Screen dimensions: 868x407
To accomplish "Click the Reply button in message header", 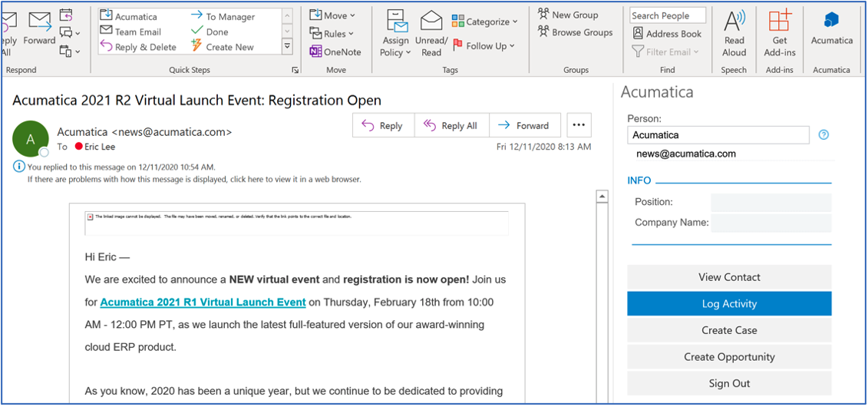I will tap(383, 126).
